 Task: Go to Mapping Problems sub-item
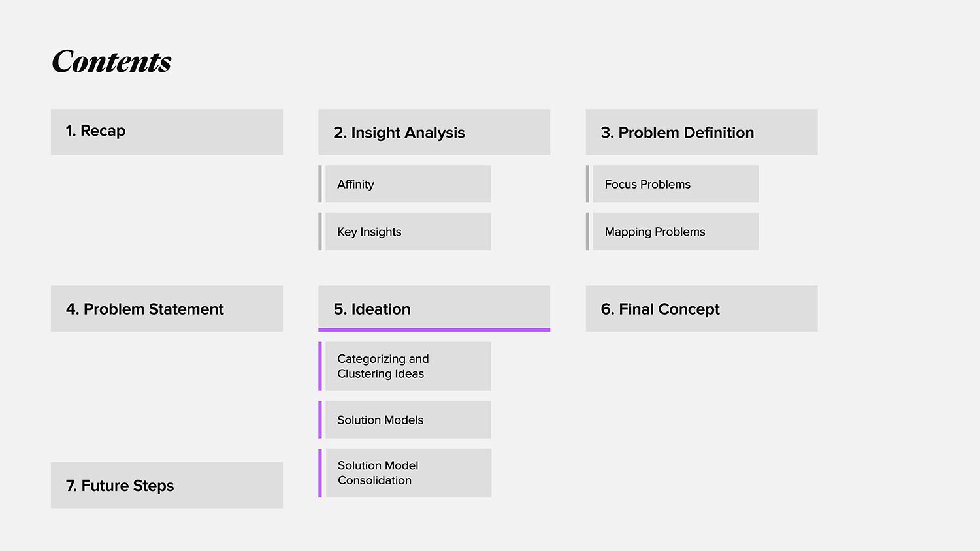point(675,231)
